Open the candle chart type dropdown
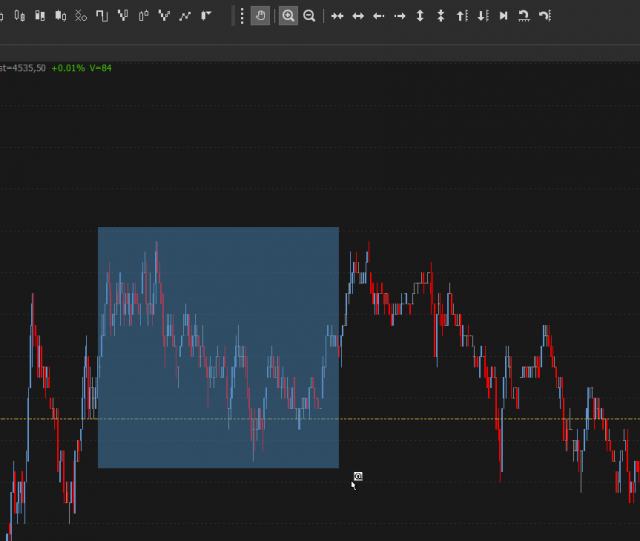This screenshot has width=640, height=541. tap(206, 16)
